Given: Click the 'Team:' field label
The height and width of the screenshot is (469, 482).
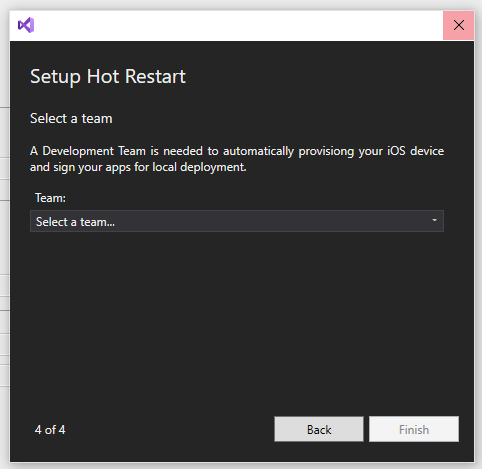Looking at the screenshot, I should pyautogui.click(x=50, y=198).
